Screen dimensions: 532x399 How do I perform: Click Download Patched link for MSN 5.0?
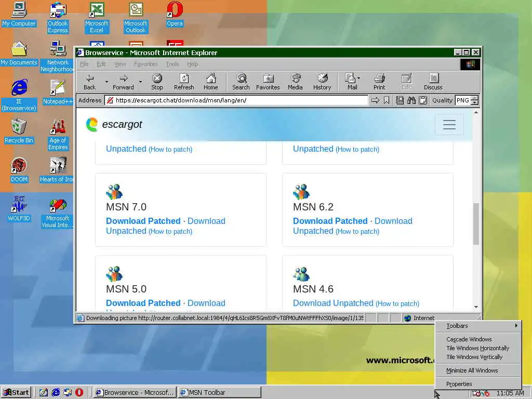click(143, 303)
